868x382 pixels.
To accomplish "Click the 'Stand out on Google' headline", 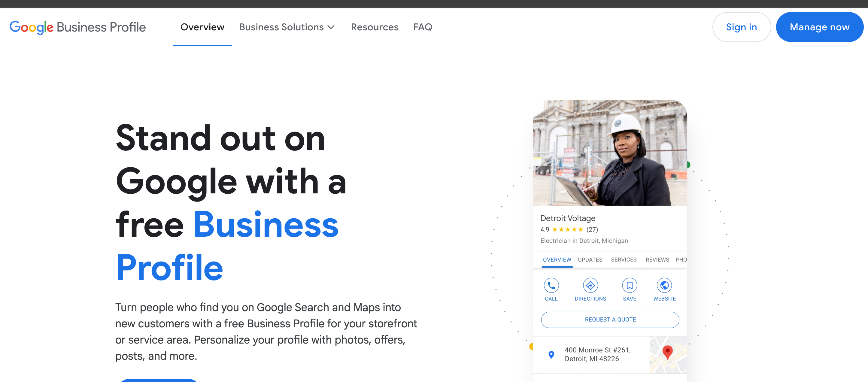I will 231,203.
